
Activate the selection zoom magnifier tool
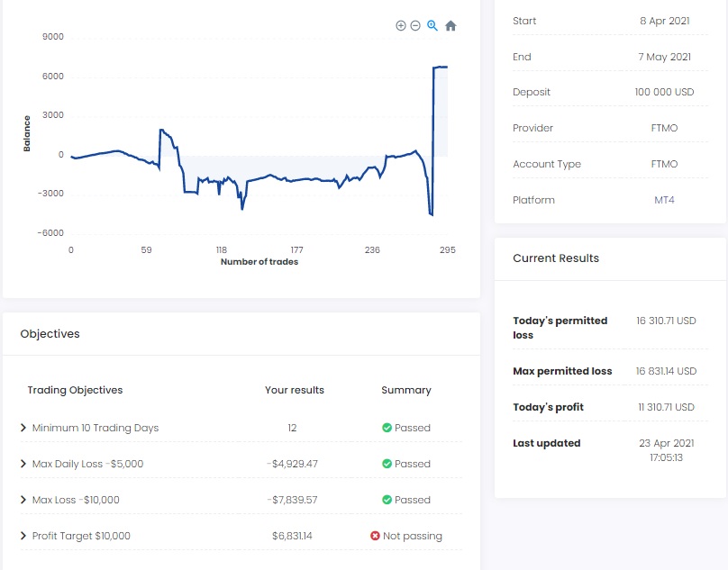432,26
